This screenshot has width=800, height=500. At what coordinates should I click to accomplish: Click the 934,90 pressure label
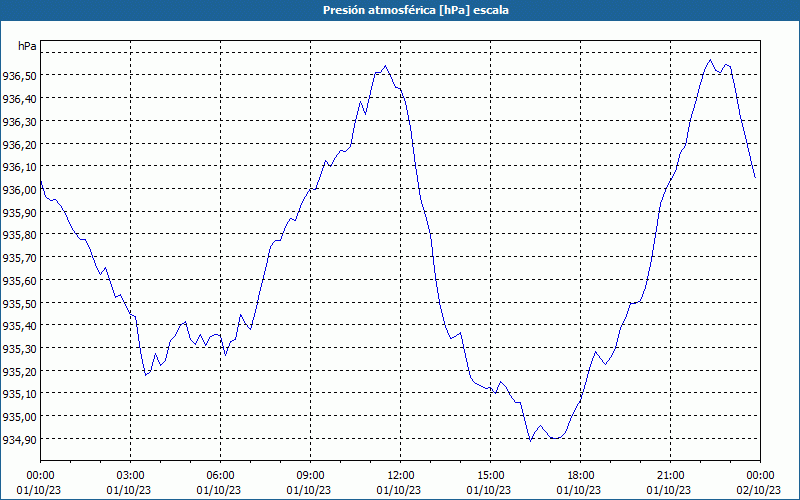[x=19, y=440]
